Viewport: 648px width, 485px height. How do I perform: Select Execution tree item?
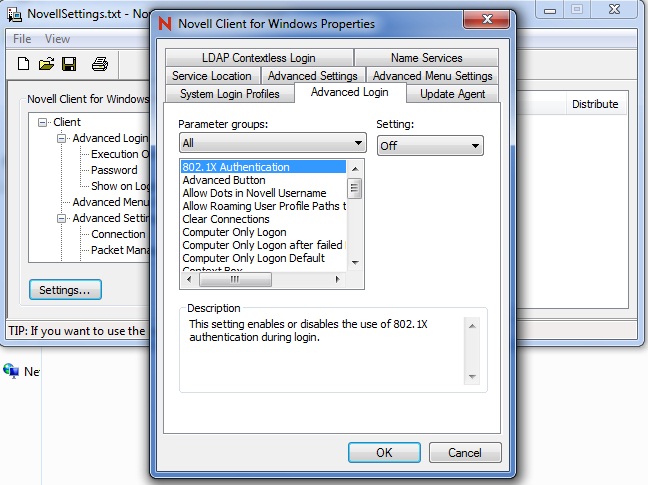pos(119,154)
